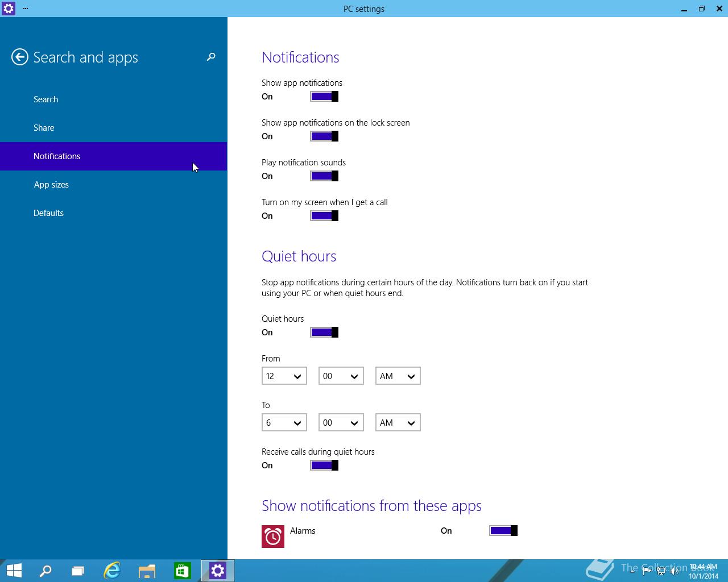Viewport: 728px width, 582px height.
Task: Show hidden tray icons arrow
Action: click(632, 571)
